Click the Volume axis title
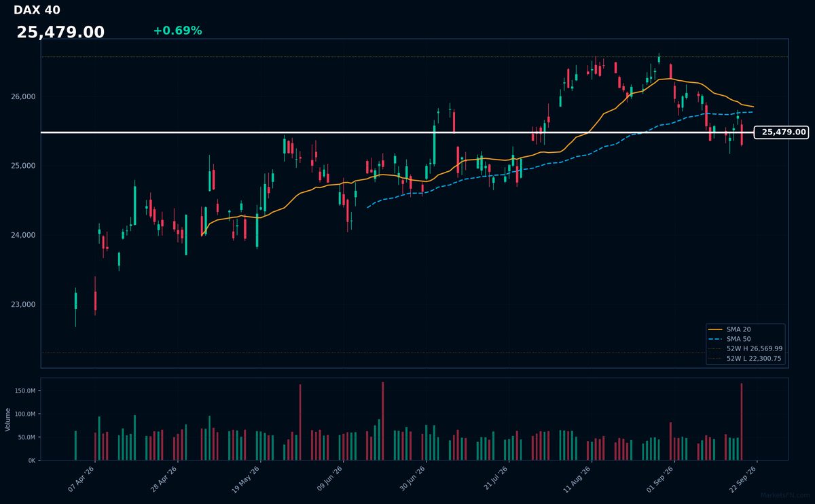Screen dimensions: 815x504 click(x=7, y=419)
